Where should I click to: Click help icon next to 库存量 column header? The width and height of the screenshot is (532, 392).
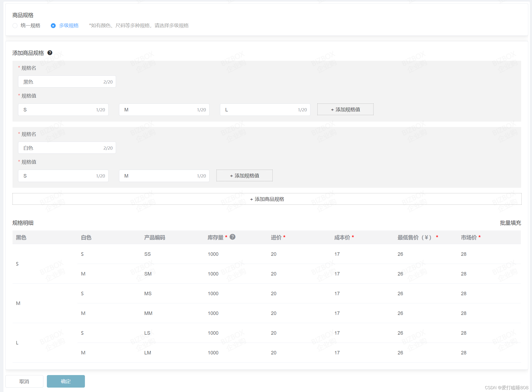click(232, 237)
